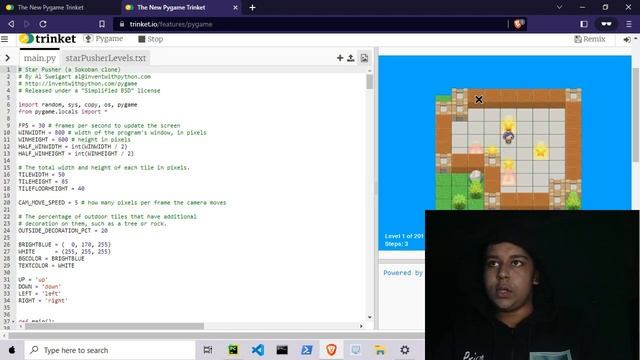640x360 pixels.
Task: Open the Brave wallet/leo glasses icon
Action: click(x=606, y=24)
